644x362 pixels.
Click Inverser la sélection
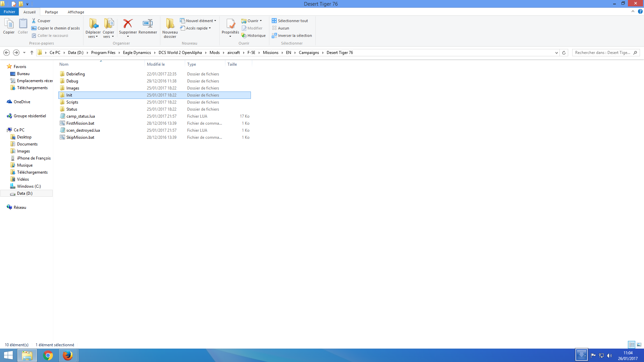tap(292, 36)
